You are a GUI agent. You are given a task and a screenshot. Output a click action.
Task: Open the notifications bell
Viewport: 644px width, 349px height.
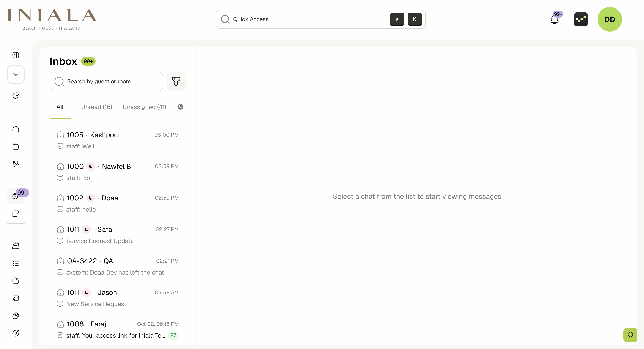pyautogui.click(x=555, y=19)
